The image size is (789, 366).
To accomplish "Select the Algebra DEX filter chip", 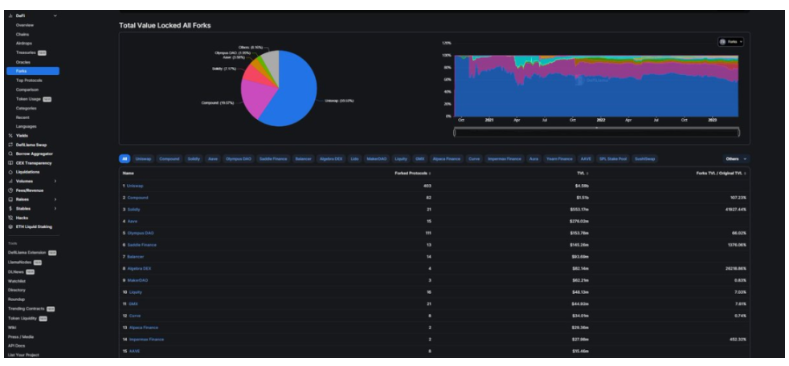I will (331, 159).
